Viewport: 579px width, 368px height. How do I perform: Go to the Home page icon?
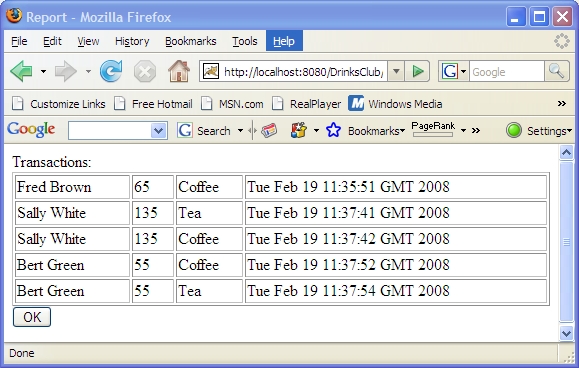(x=179, y=71)
